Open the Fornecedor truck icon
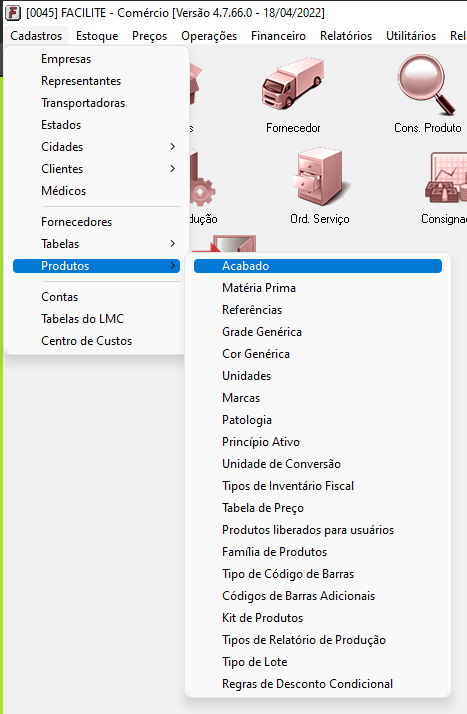The width and height of the screenshot is (467, 714). point(293,84)
